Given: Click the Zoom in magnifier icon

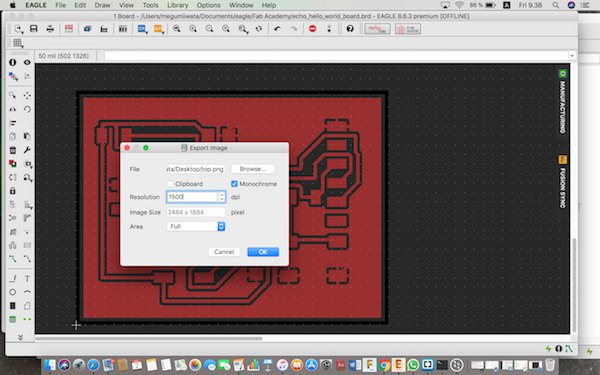Looking at the screenshot, I should tap(193, 29).
